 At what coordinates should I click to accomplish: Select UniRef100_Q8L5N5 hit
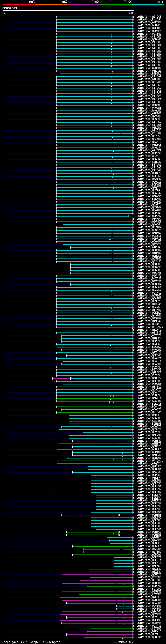coord(149,128)
